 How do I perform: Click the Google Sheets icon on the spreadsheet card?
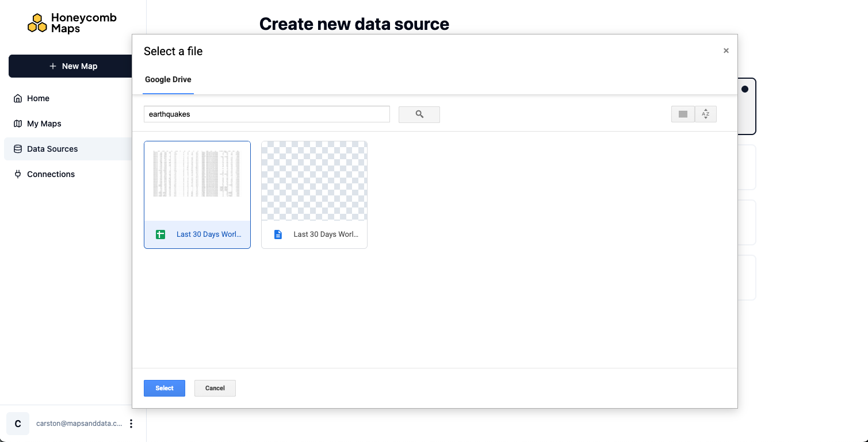tap(160, 234)
